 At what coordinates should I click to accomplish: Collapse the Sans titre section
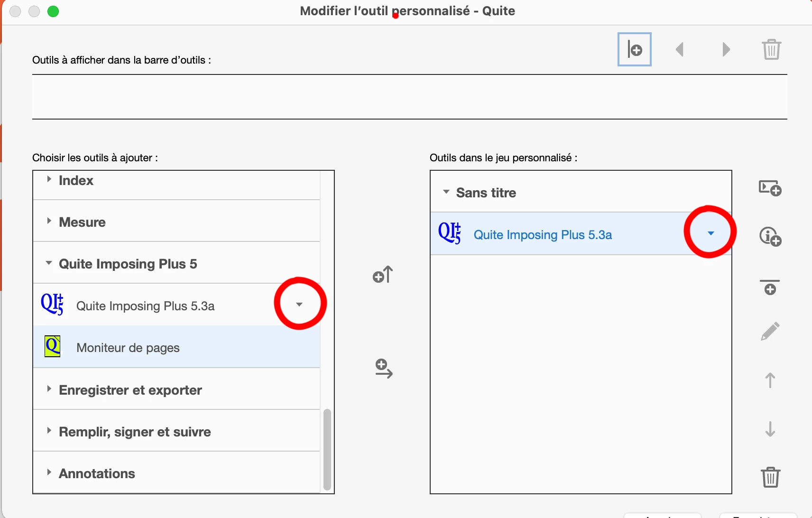446,192
